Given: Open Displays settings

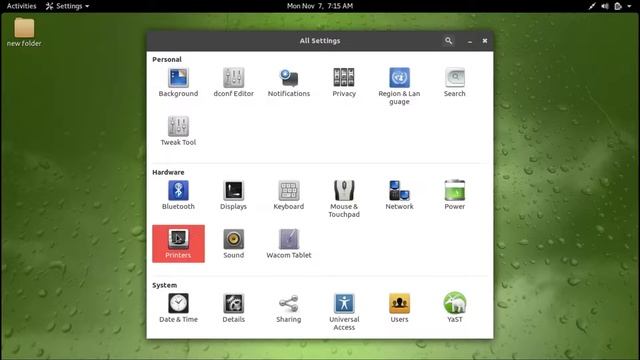Looking at the screenshot, I should coord(233,195).
